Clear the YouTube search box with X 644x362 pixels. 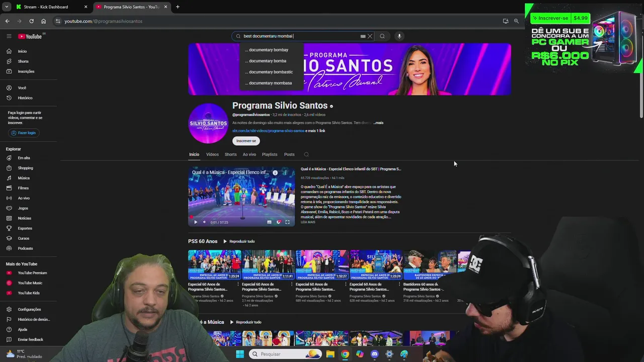(370, 36)
